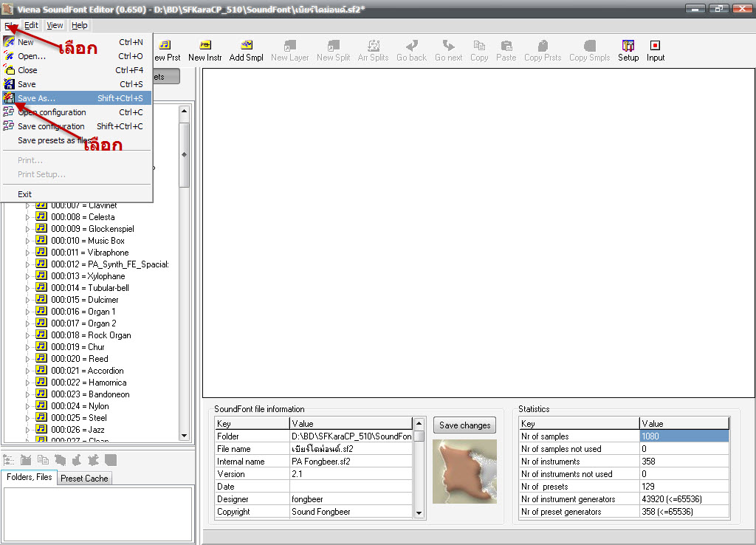The width and height of the screenshot is (756, 545).
Task: Expand the 000:008 = Celesta preset
Action: pos(27,218)
